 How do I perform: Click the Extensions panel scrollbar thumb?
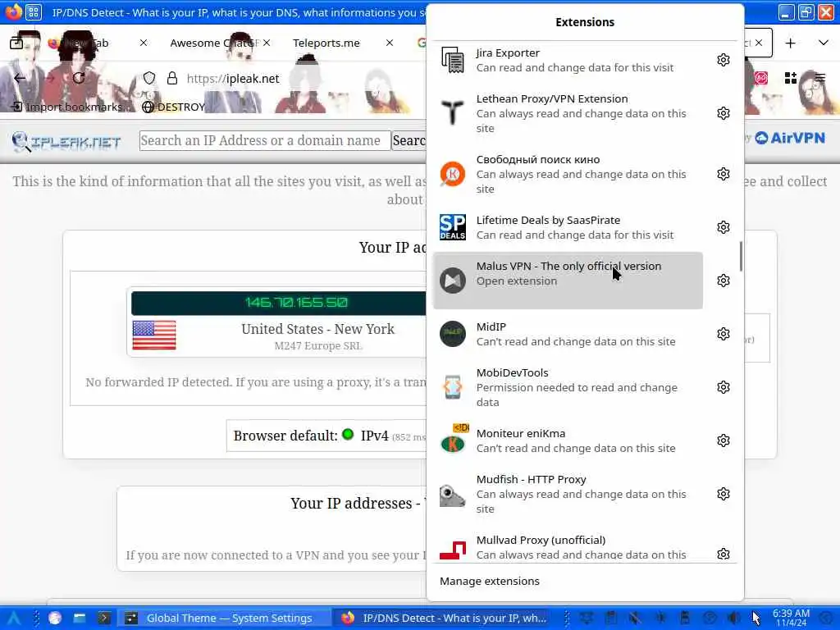click(x=741, y=256)
